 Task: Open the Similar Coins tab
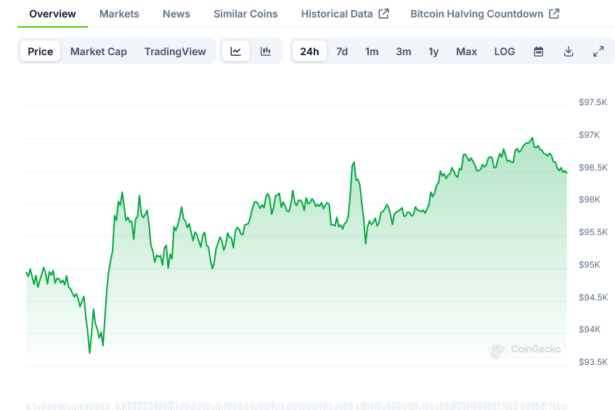(x=246, y=14)
